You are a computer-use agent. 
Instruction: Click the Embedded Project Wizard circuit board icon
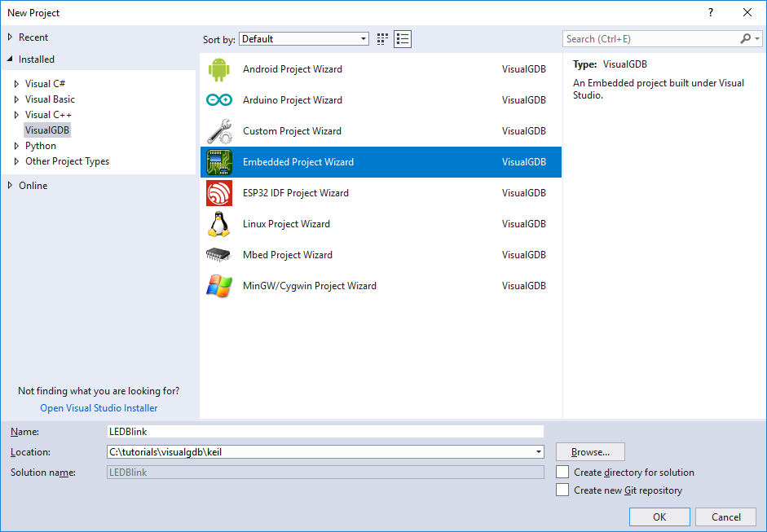[218, 162]
